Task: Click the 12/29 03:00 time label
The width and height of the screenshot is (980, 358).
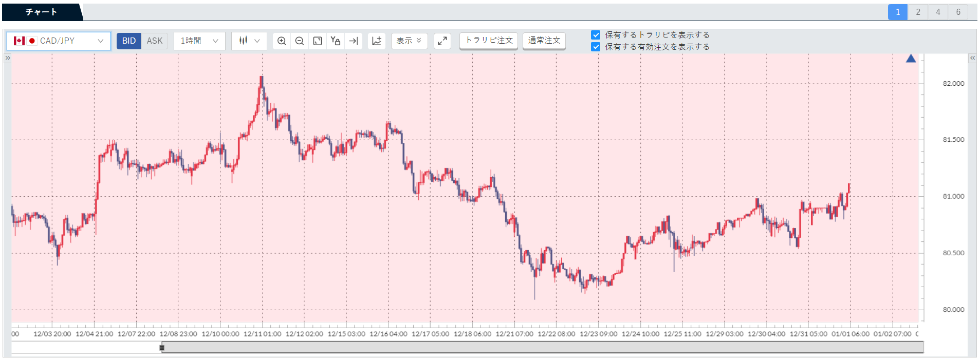Action: 724,334
